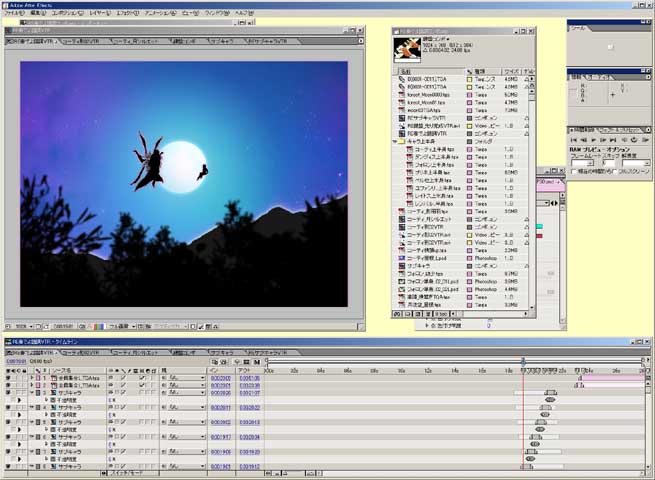Toggle hide shy layers button in timeline
Viewport: 655px width, 480px height.
point(237,362)
